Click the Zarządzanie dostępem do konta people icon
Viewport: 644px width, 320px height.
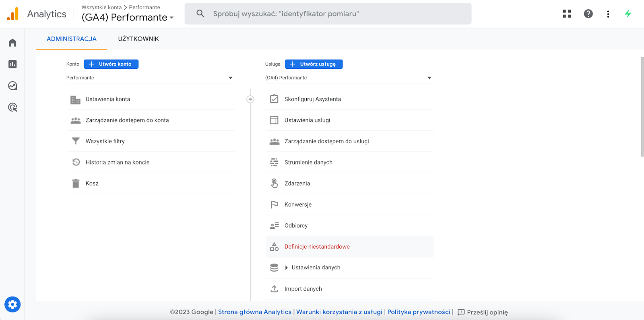(76, 120)
